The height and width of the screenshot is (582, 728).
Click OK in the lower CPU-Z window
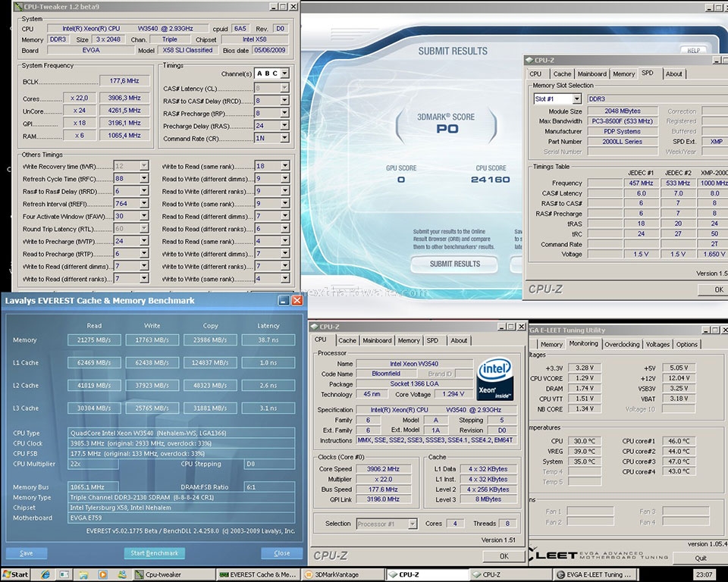click(x=504, y=555)
